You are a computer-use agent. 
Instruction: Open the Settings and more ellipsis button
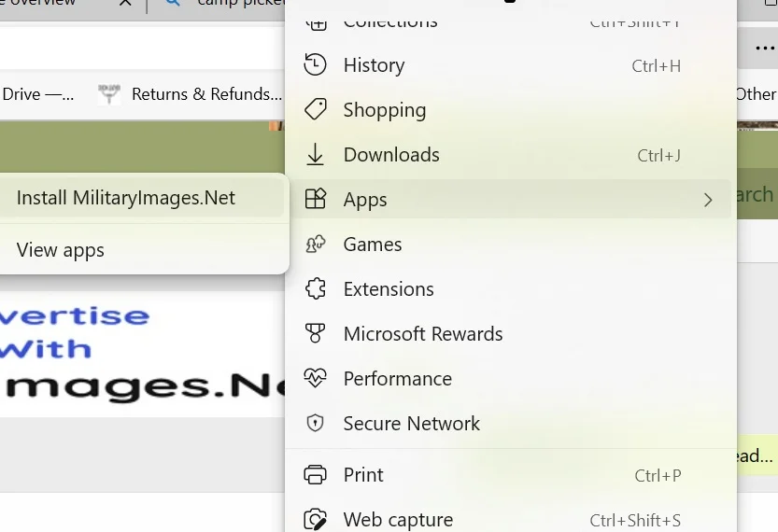(x=765, y=49)
